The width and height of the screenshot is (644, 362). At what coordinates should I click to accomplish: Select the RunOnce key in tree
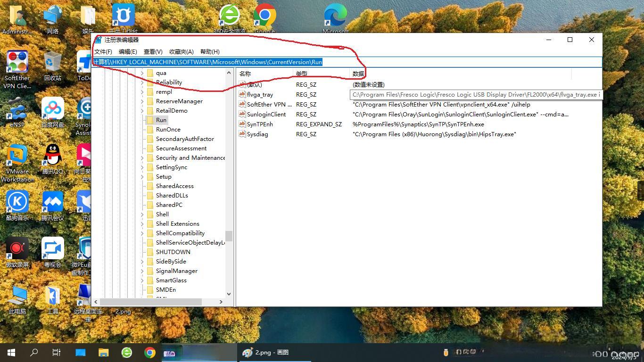pos(168,130)
